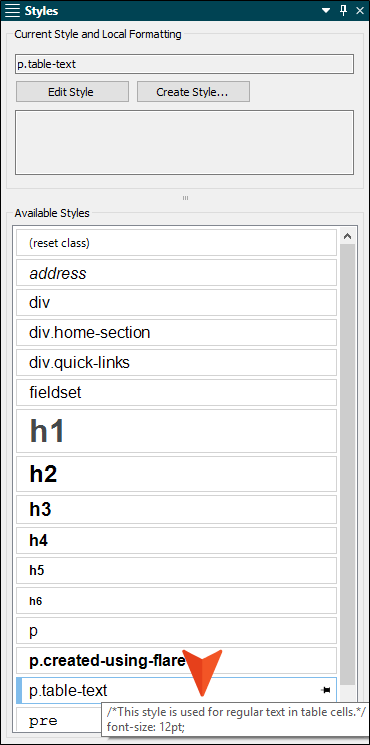Viewport: 370px width, 745px height.
Task: Apply the fieldset style
Action: point(176,392)
